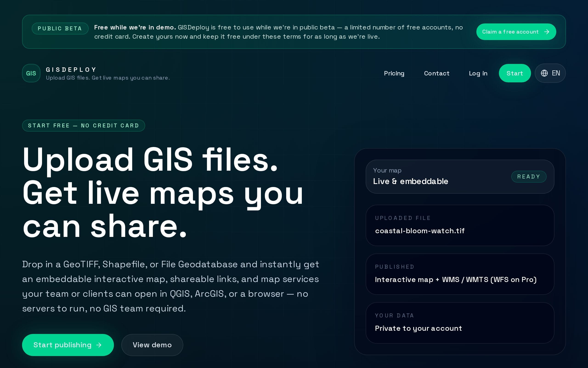588x368 pixels.
Task: Click the GIS logo icon
Action: click(x=31, y=73)
